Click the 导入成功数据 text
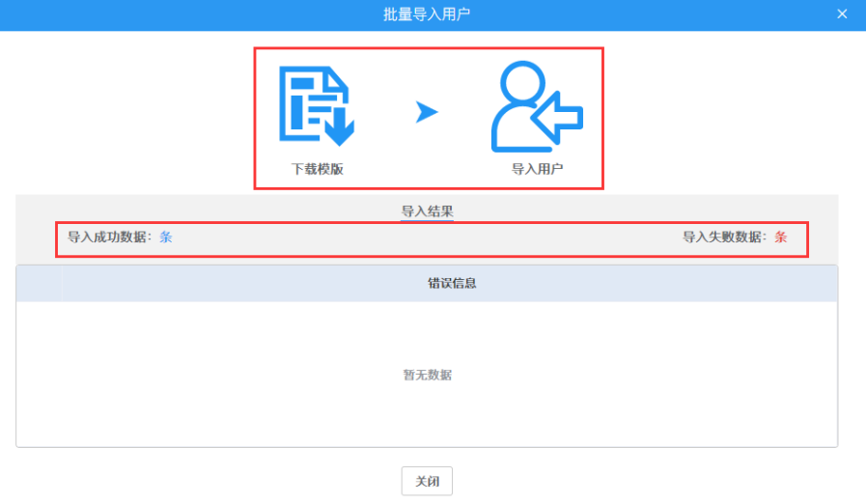Image resolution: width=866 pixels, height=504 pixels. coord(109,238)
